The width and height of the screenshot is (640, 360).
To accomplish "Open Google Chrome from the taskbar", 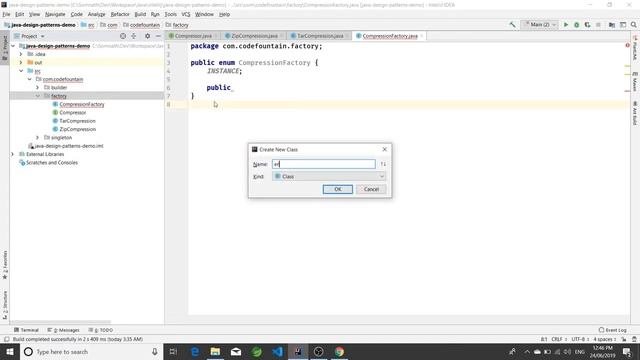I will click(x=339, y=351).
